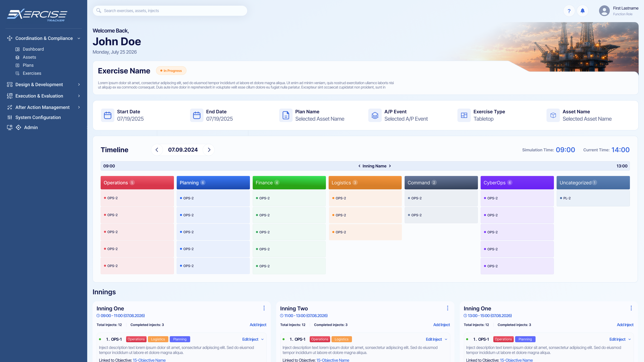The width and height of the screenshot is (644, 362).
Task: Click the Planning column header
Action: click(x=213, y=183)
